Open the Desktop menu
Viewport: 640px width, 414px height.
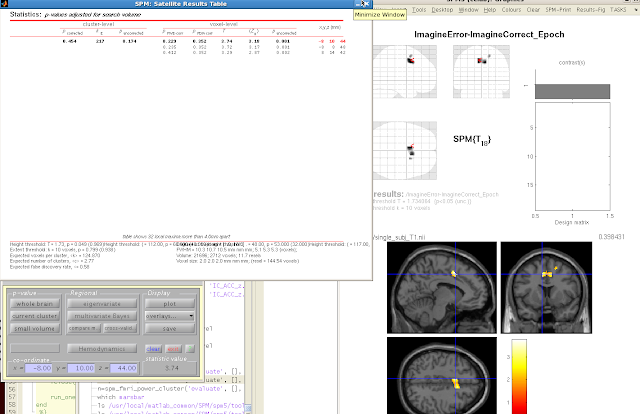(442, 10)
